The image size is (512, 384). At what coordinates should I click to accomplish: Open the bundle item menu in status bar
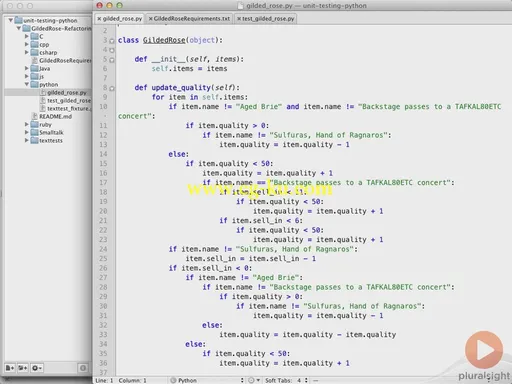click(x=254, y=380)
